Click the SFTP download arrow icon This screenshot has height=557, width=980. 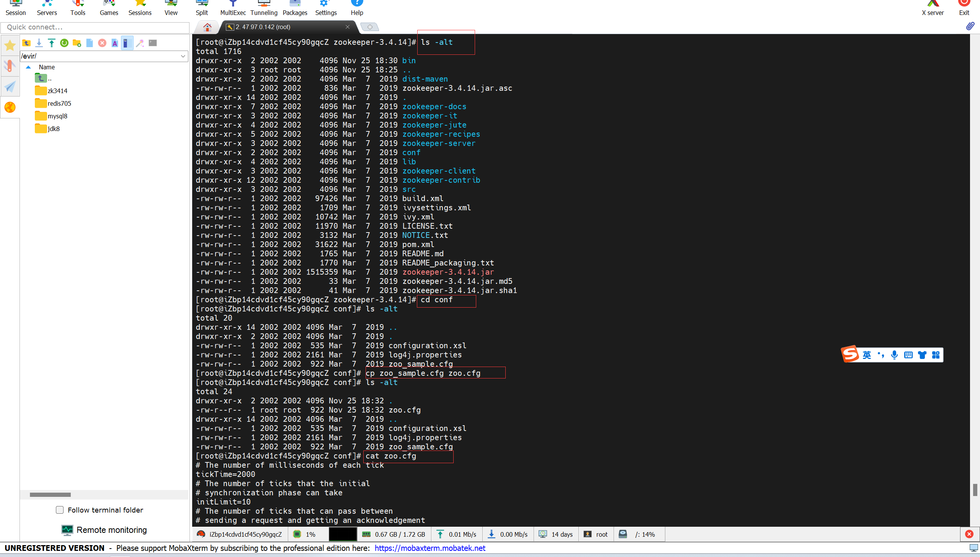click(x=39, y=43)
